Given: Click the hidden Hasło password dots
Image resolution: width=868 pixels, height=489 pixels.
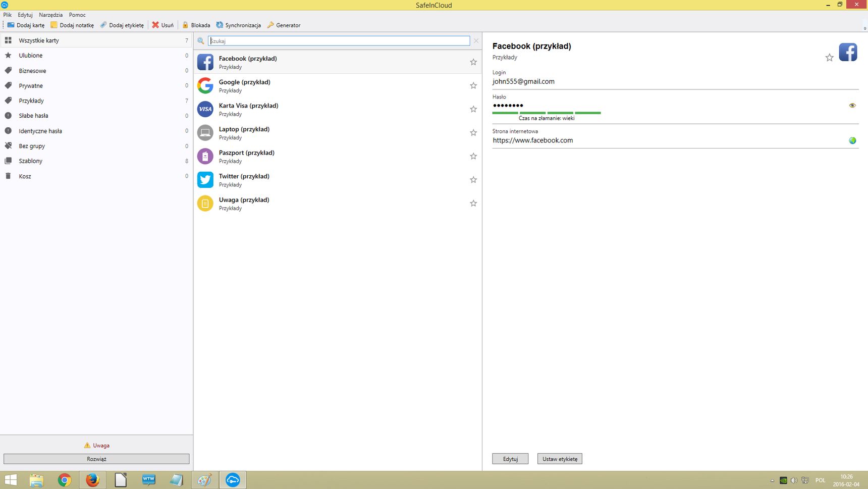Looking at the screenshot, I should [x=508, y=106].
